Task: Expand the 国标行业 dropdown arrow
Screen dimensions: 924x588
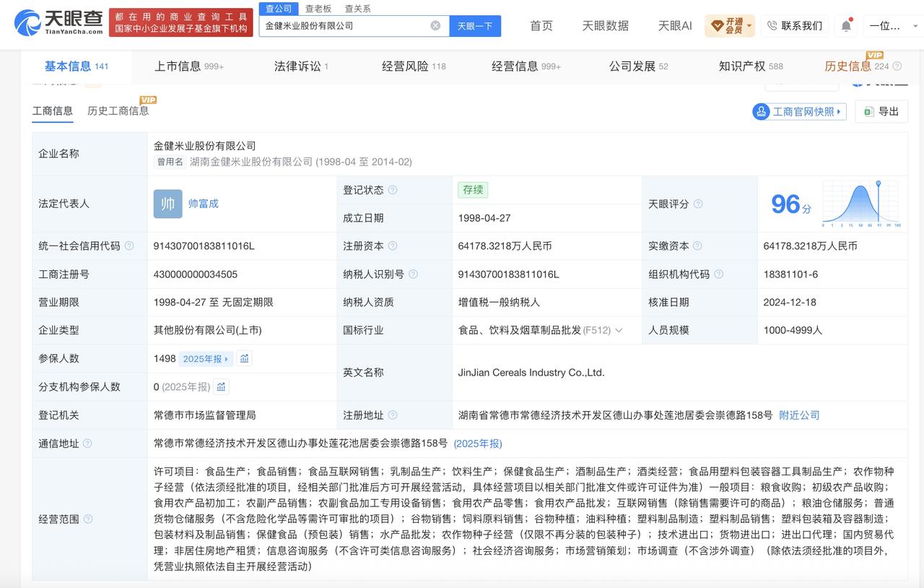Action: point(619,330)
